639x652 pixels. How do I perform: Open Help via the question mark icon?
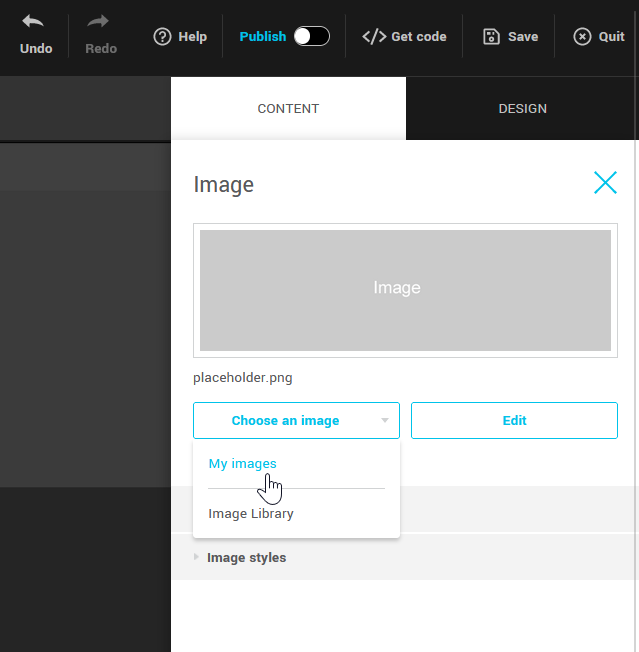[162, 37]
